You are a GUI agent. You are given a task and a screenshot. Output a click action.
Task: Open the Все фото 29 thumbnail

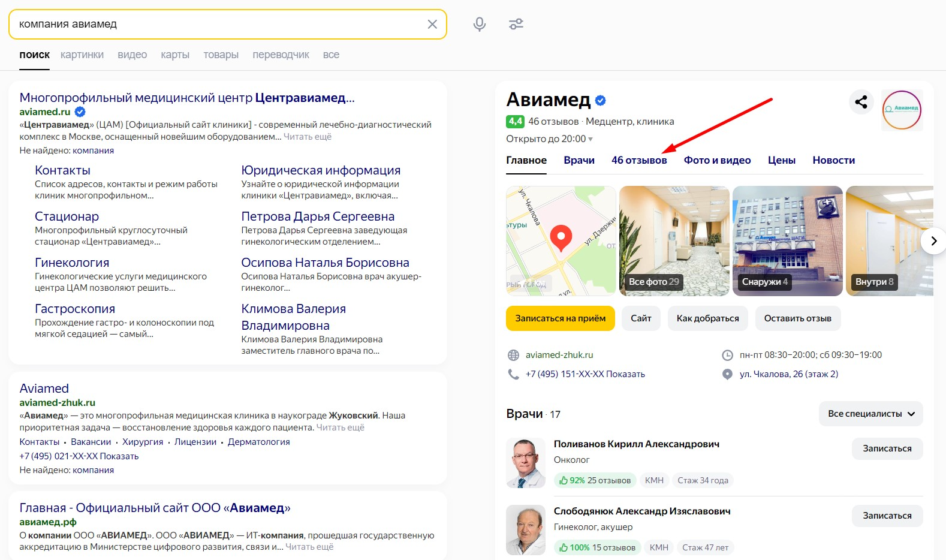point(674,241)
